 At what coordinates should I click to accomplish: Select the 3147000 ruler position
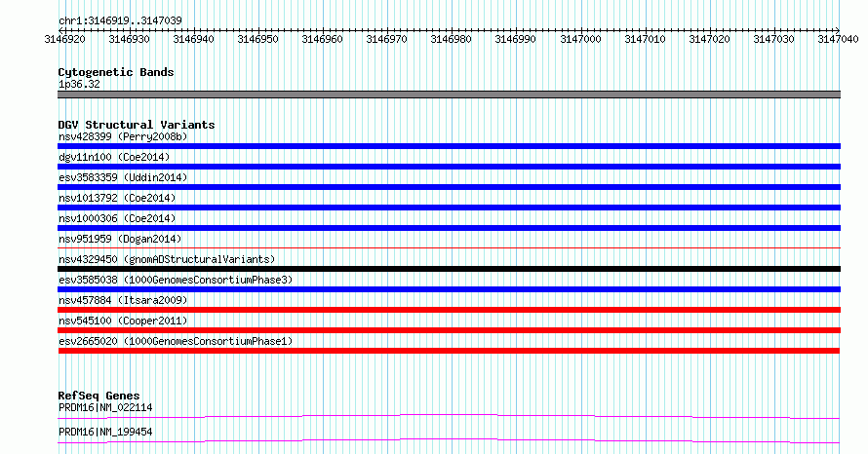point(580,39)
